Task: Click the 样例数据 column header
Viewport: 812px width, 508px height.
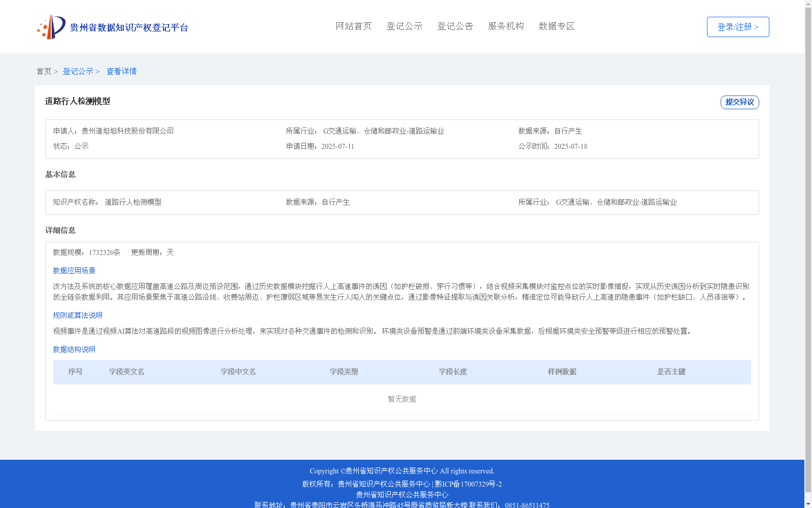Action: [x=562, y=372]
